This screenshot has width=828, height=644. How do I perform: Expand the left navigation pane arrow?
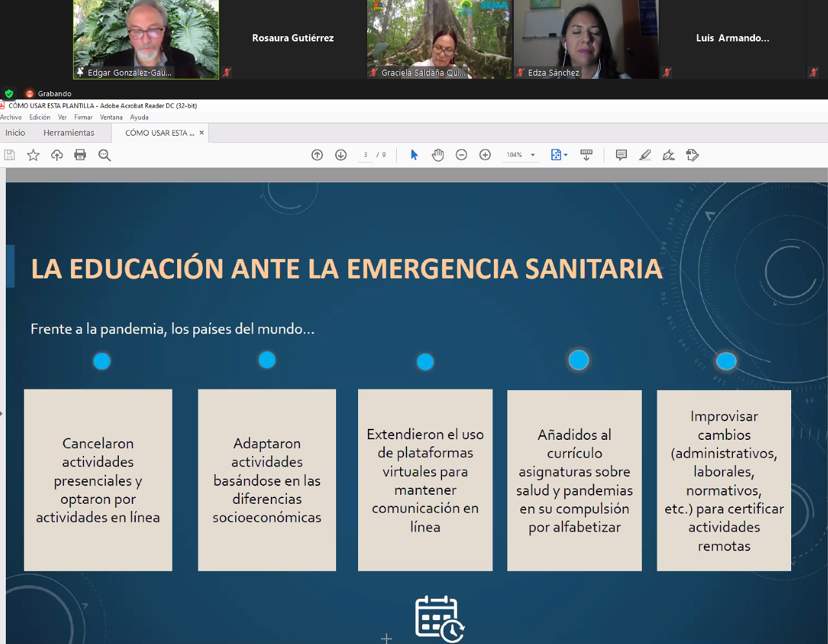point(2,413)
